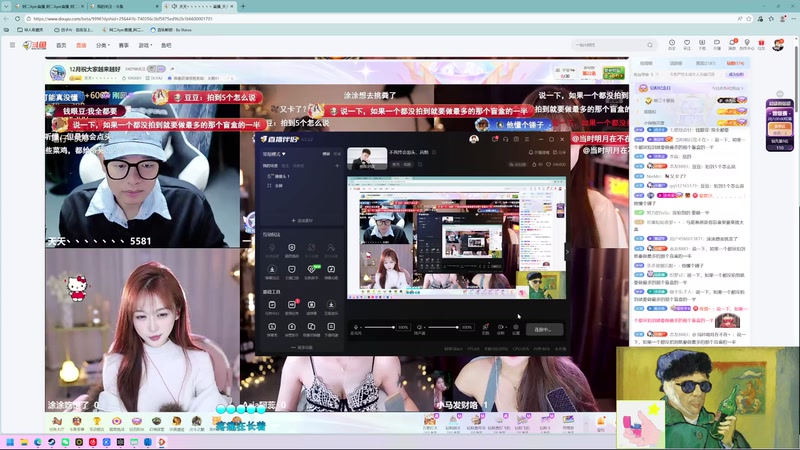Open the diamond icon tagged NEW
The height and width of the screenshot is (450, 800).
(311, 271)
